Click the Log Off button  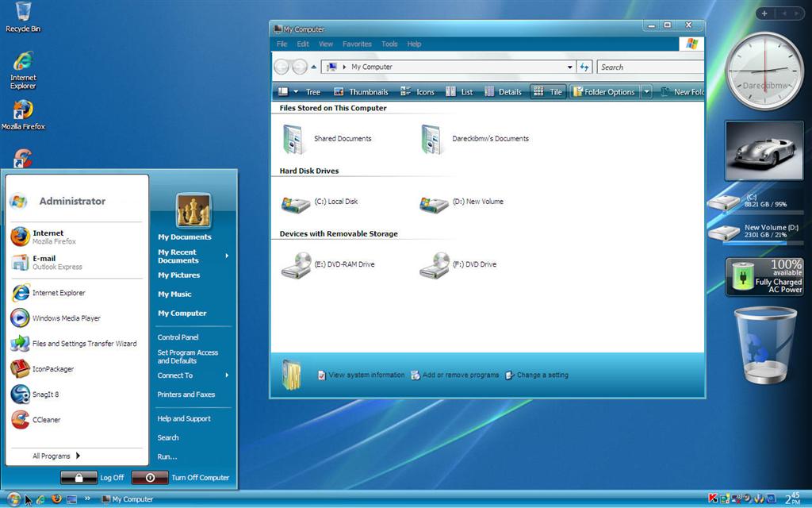click(92, 477)
